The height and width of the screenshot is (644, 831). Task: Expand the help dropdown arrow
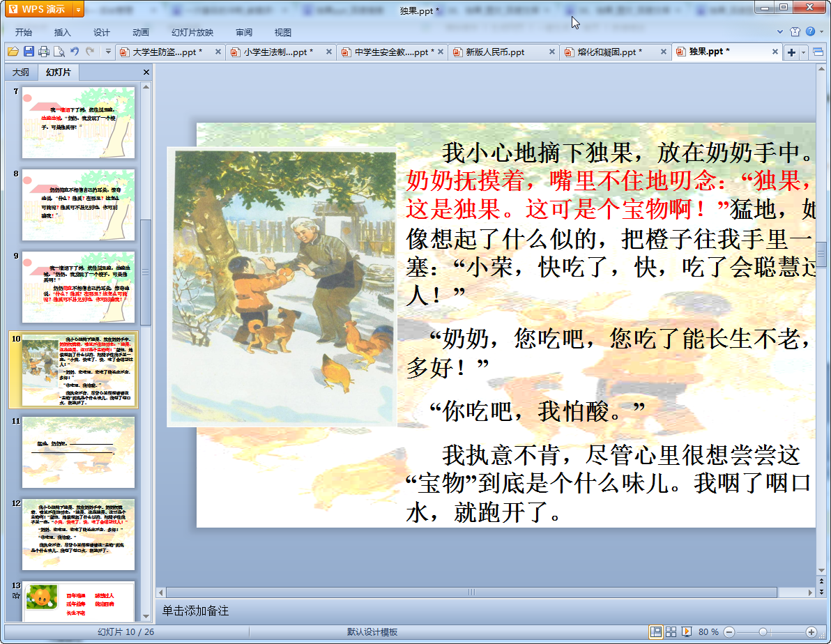pos(821,32)
